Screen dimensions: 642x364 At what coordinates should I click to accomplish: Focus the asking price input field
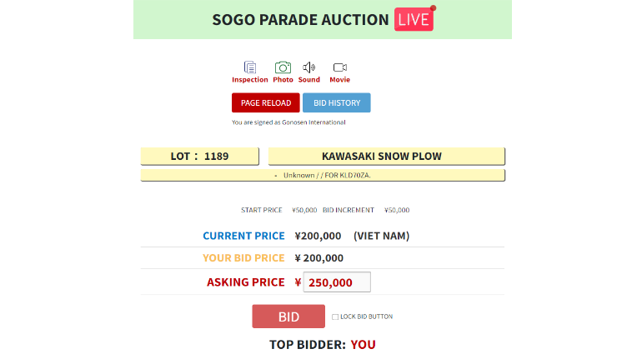pos(337,282)
